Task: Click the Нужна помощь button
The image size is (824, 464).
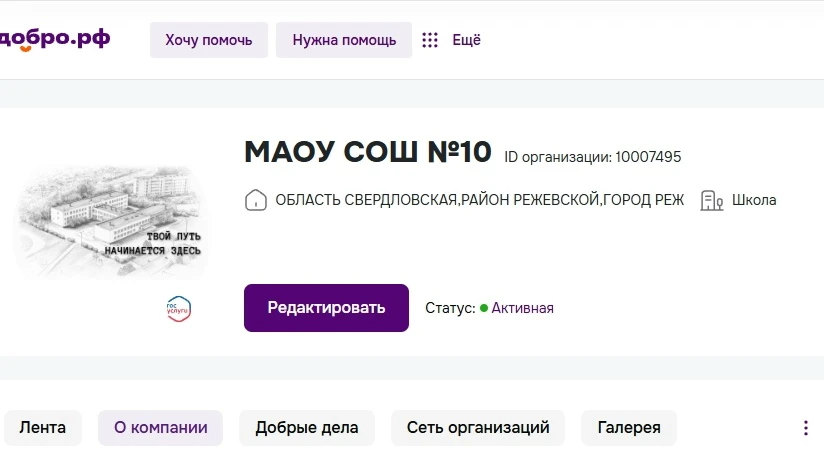Action: (344, 40)
